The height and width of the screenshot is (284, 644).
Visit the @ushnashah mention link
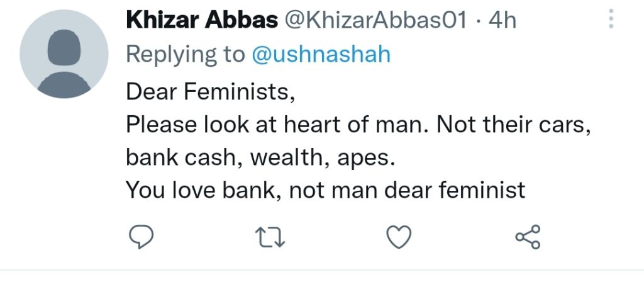321,54
